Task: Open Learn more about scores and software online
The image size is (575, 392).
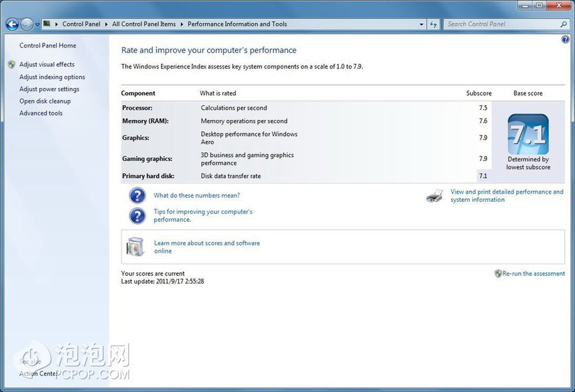Action: 207,247
